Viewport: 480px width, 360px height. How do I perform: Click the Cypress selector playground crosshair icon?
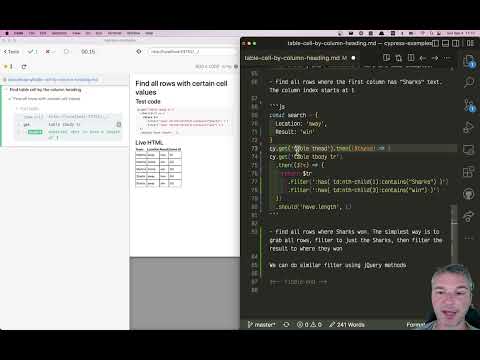[139, 52]
